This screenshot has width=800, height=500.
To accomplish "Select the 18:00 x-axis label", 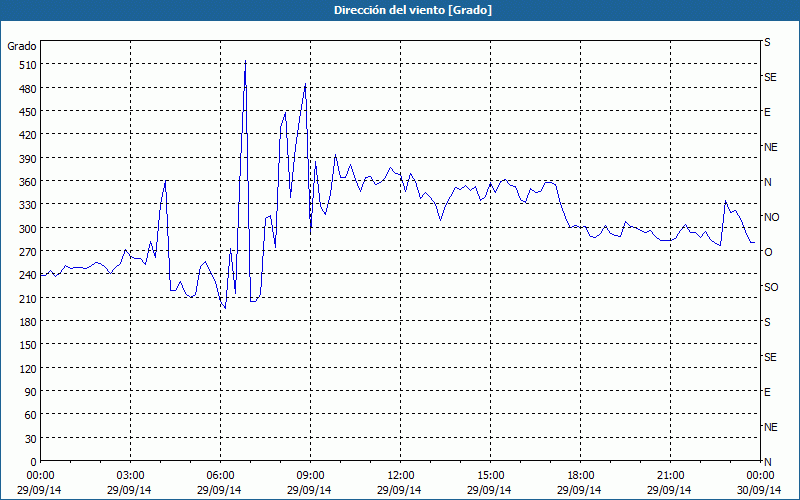I will [580, 476].
